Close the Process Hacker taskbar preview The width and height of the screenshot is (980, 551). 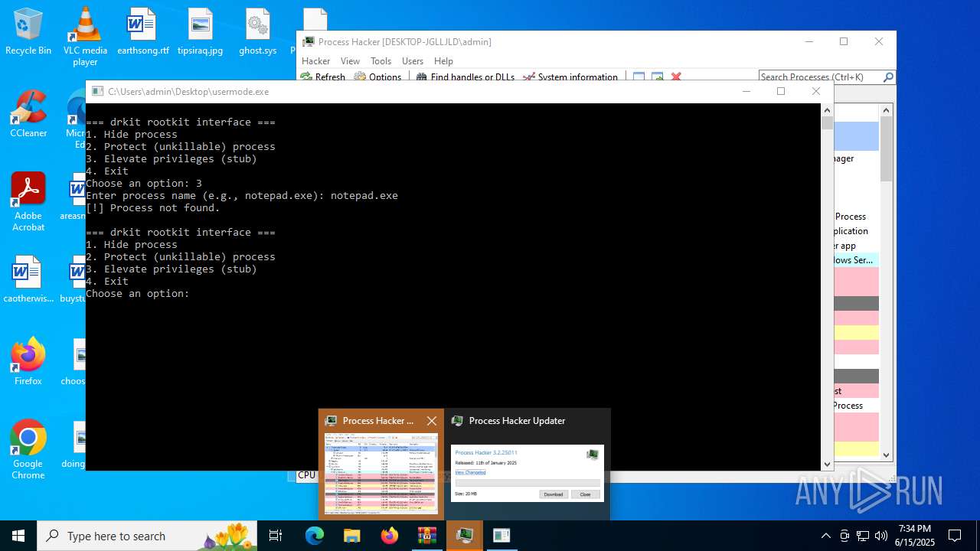[432, 421]
